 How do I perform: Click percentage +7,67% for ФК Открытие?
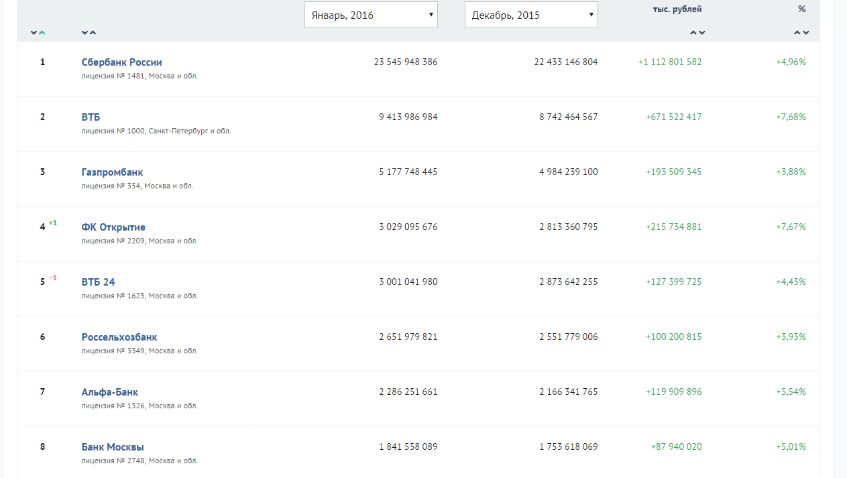[791, 227]
